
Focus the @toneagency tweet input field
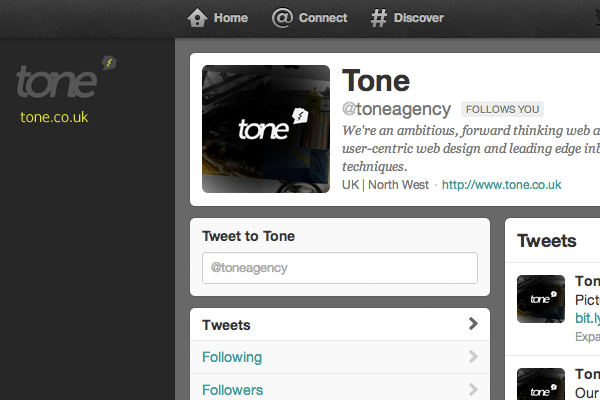point(340,268)
